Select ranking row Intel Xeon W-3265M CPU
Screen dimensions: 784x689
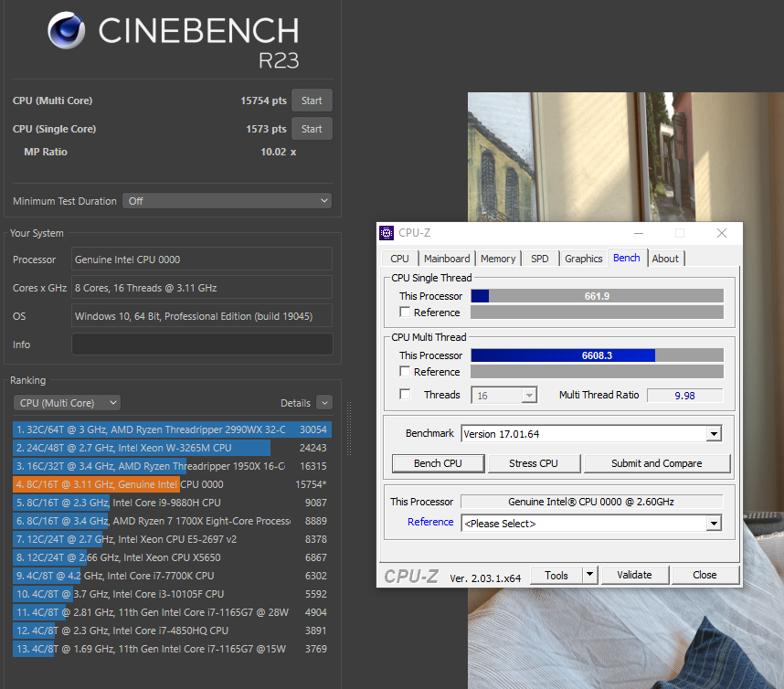[x=172, y=448]
